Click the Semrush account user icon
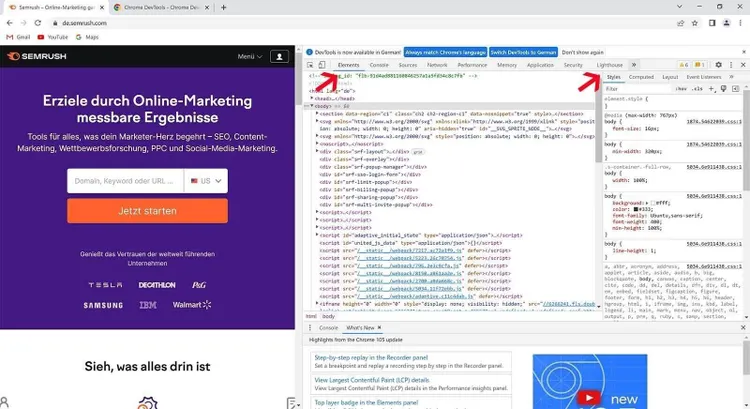 [x=279, y=56]
